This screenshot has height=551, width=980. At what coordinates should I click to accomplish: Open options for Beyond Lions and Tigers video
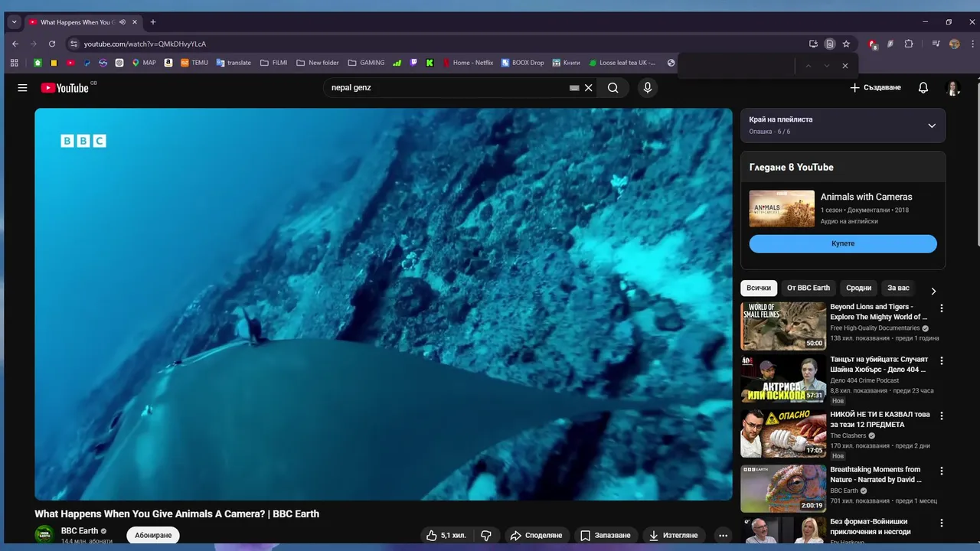942,308
